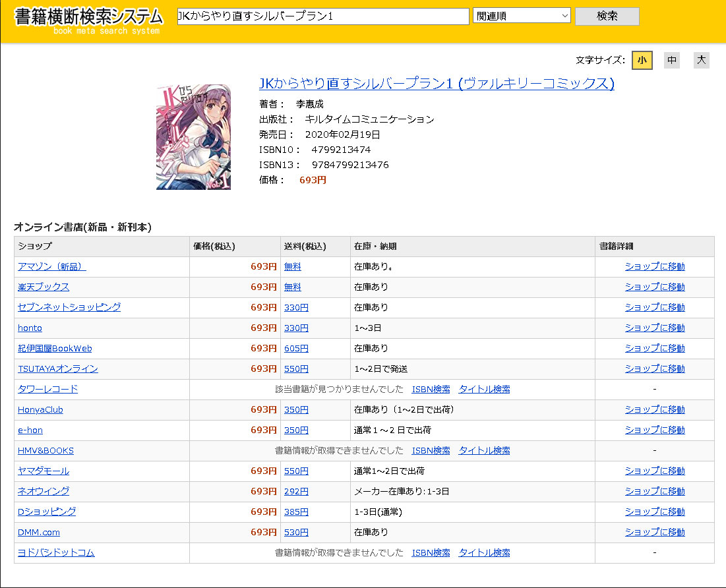
Task: Click ショップに移動 in the 紀伊国屋BookWeb row
Action: (x=655, y=348)
